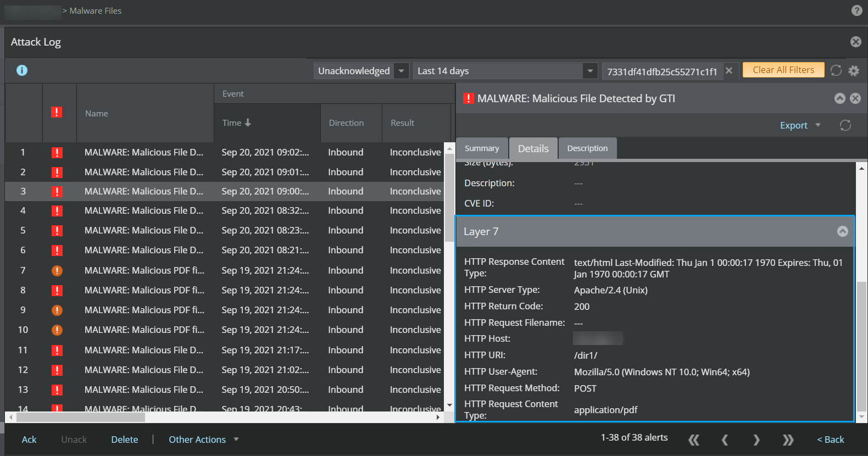
Task: Click the Delete button
Action: 125,440
